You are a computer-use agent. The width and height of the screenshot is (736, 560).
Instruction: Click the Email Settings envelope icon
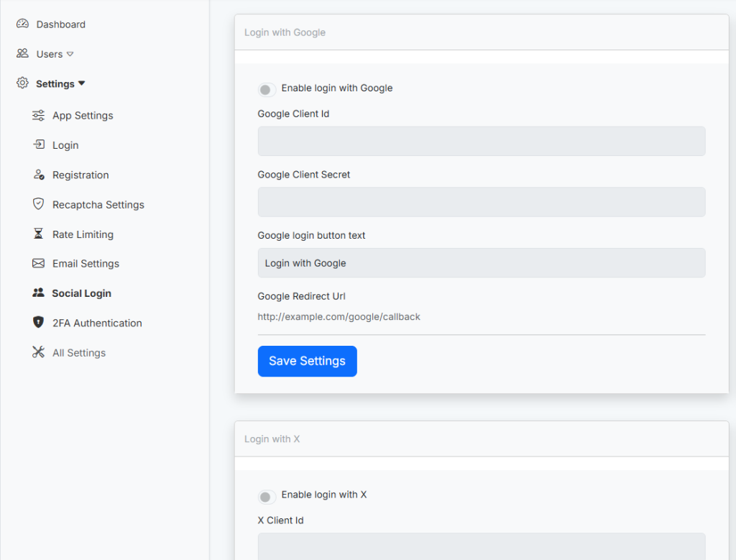pyautogui.click(x=39, y=263)
